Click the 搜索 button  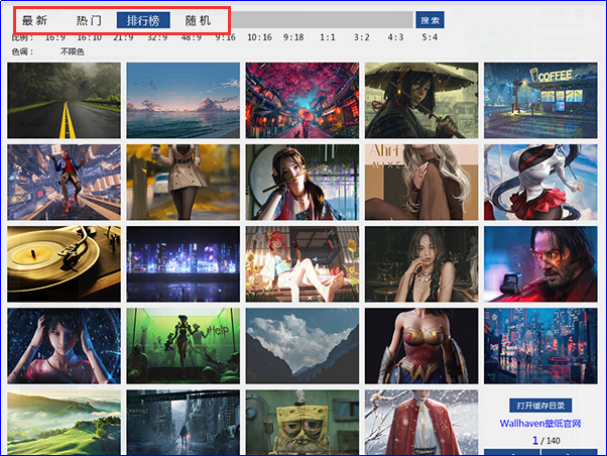pos(430,20)
